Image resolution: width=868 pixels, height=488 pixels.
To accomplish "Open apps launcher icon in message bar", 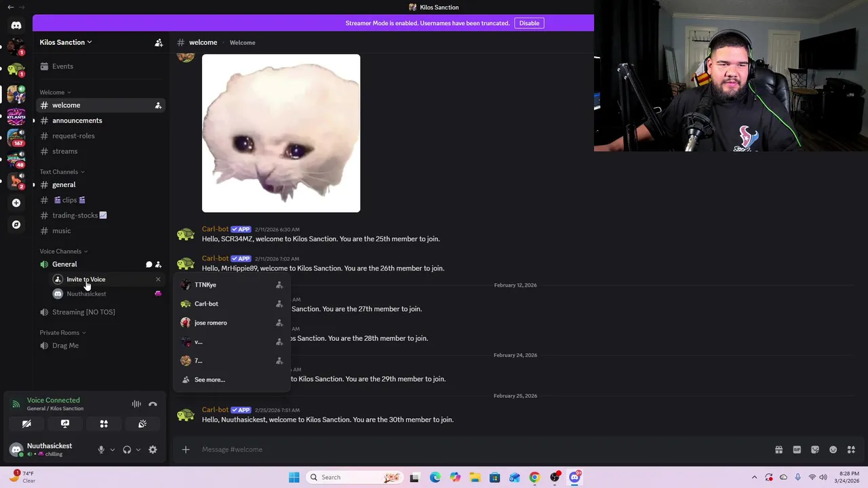I will click(851, 449).
